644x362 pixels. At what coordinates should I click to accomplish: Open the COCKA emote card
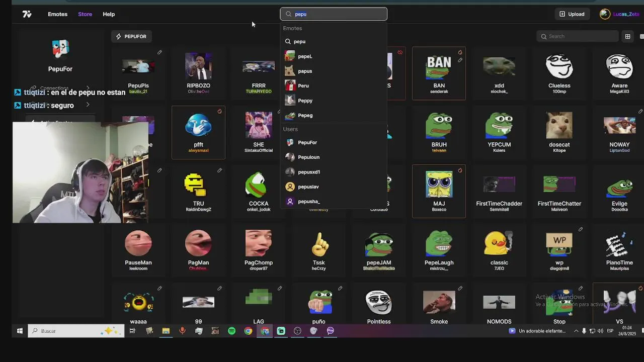259,191
